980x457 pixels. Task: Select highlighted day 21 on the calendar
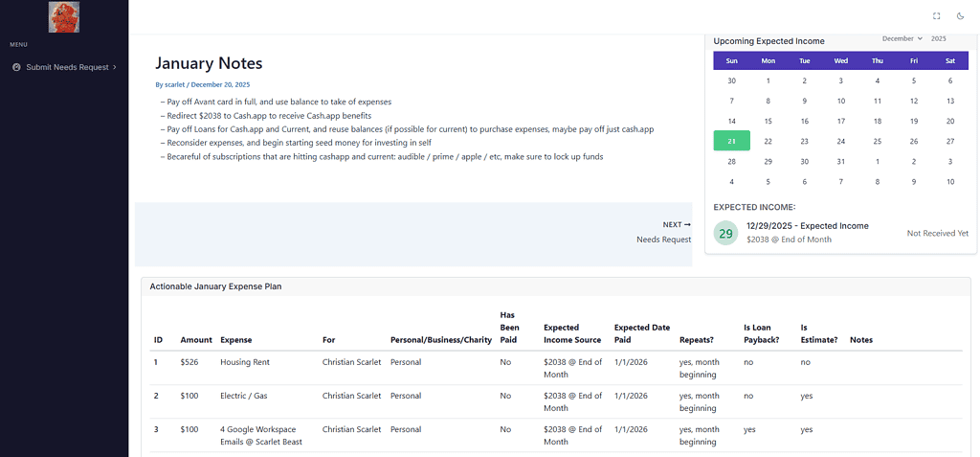pos(731,141)
